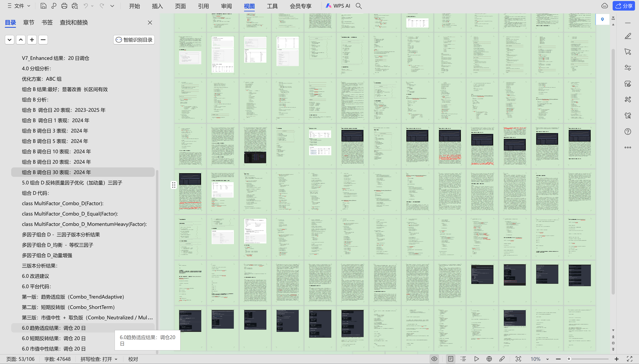Viewport: 639px width, 364px height.
Task: Click the Print icon in toolbar
Action: click(64, 6)
